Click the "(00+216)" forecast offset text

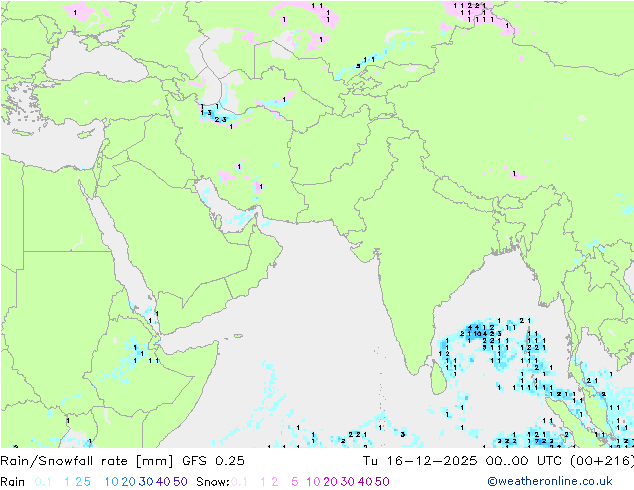pyautogui.click(x=602, y=461)
